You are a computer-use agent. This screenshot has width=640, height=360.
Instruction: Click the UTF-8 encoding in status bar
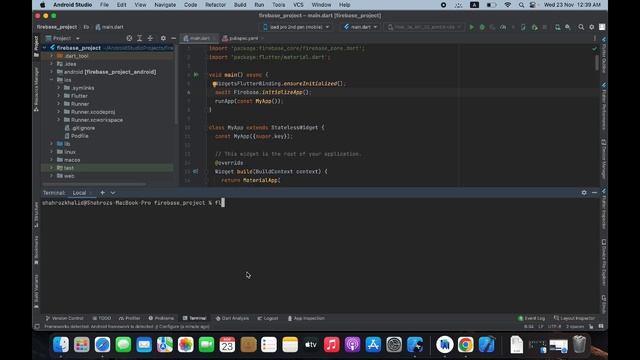click(554, 327)
